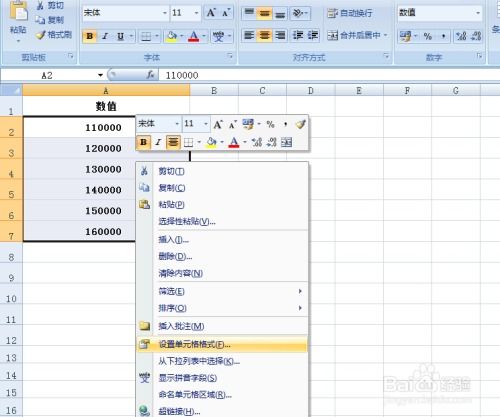Click Italic in the mini toolbar
This screenshot has width=500, height=417.
pos(158,142)
